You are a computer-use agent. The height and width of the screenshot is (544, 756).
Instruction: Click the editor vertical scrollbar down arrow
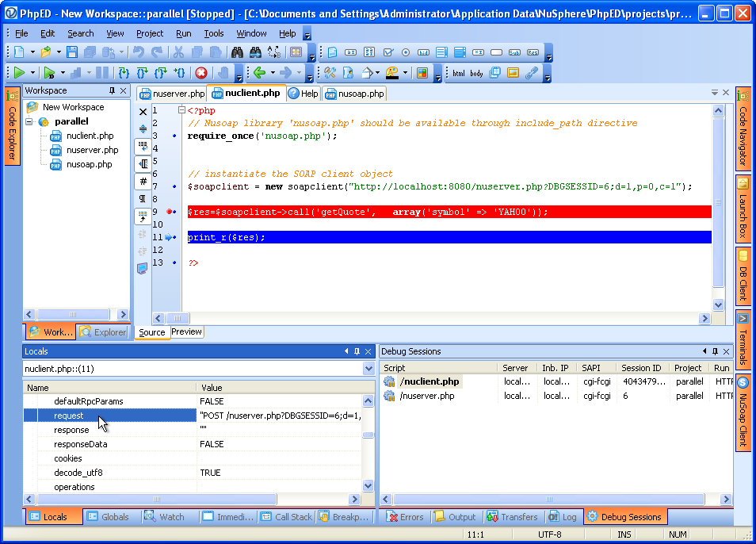718,305
